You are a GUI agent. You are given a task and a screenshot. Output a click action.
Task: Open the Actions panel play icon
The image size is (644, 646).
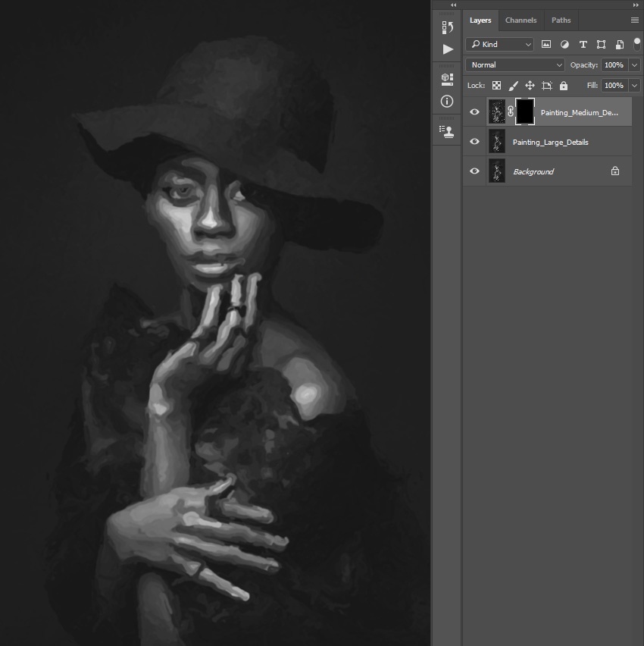click(x=448, y=49)
